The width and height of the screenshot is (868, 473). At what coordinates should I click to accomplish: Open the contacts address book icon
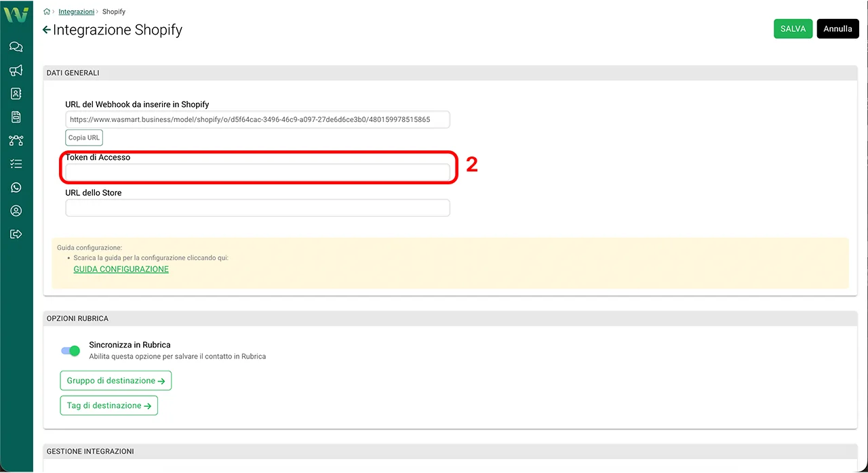point(16,94)
